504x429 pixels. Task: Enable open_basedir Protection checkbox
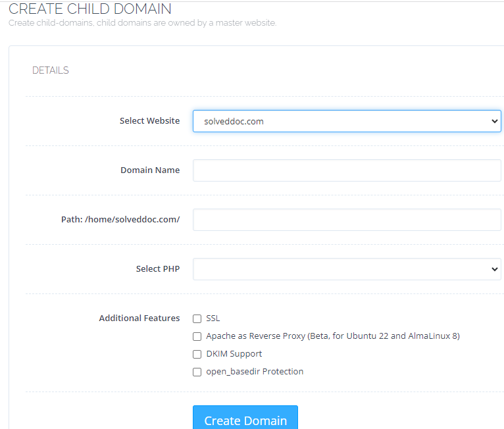tap(197, 372)
